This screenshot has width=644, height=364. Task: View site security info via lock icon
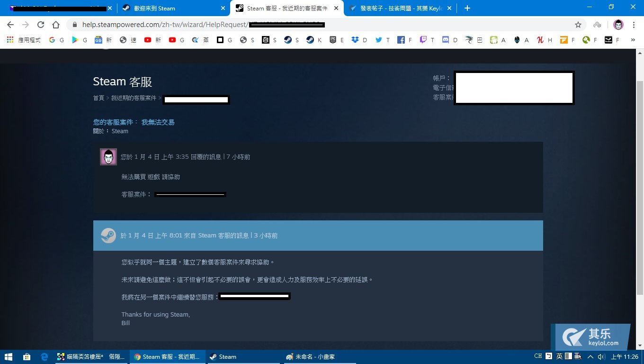tap(75, 25)
